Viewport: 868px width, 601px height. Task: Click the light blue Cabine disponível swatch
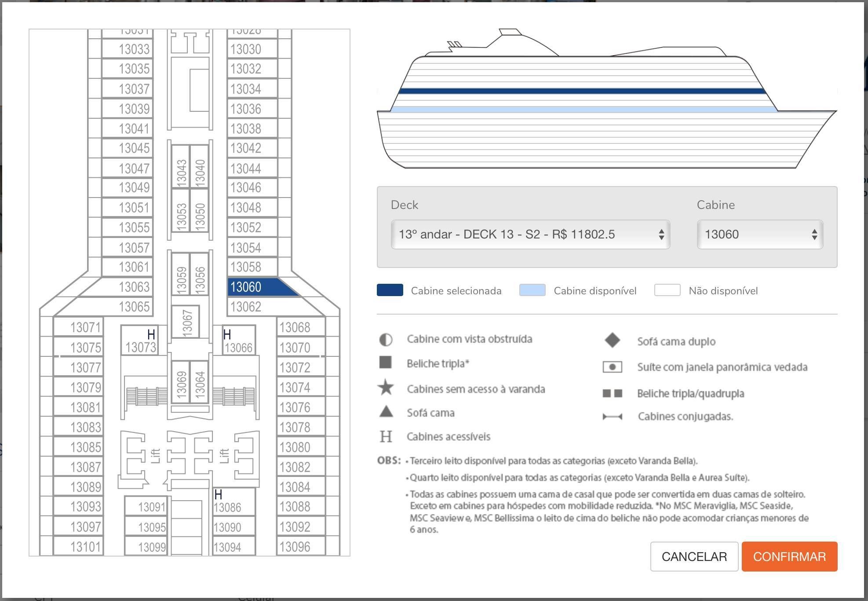tap(532, 290)
